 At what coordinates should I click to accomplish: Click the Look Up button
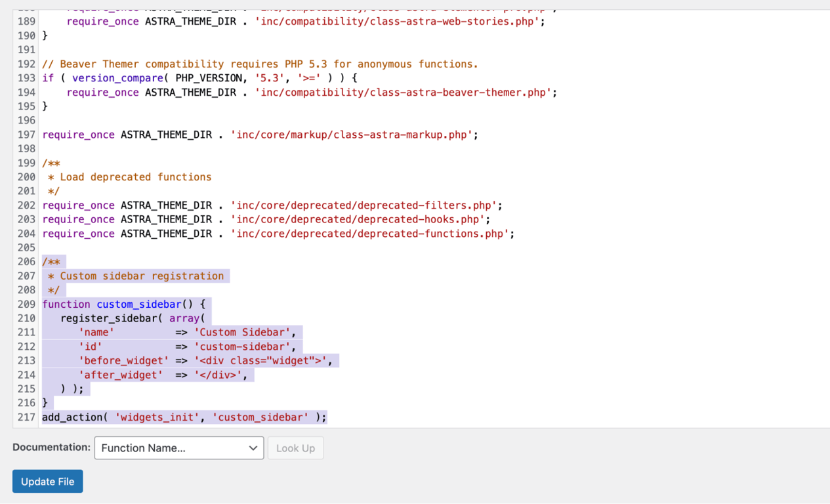point(295,448)
